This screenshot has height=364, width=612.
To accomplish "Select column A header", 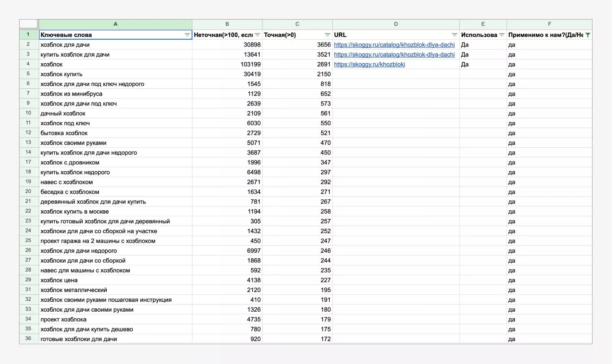I will tap(116, 24).
